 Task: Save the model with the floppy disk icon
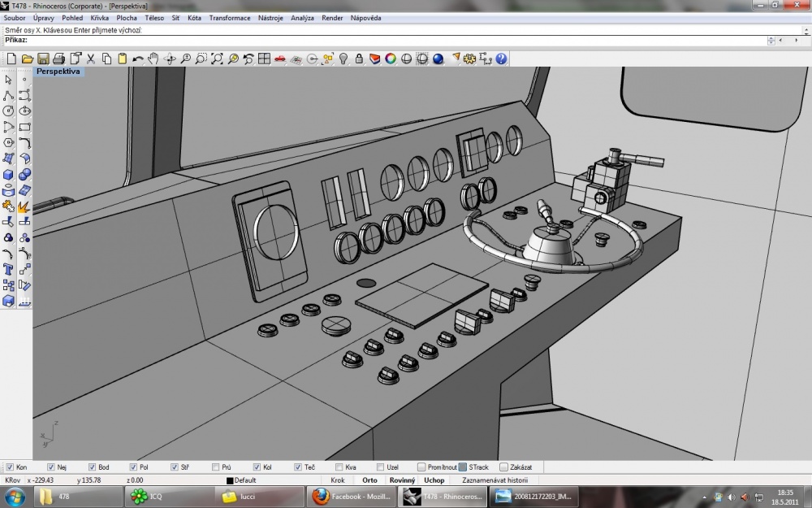(43, 59)
